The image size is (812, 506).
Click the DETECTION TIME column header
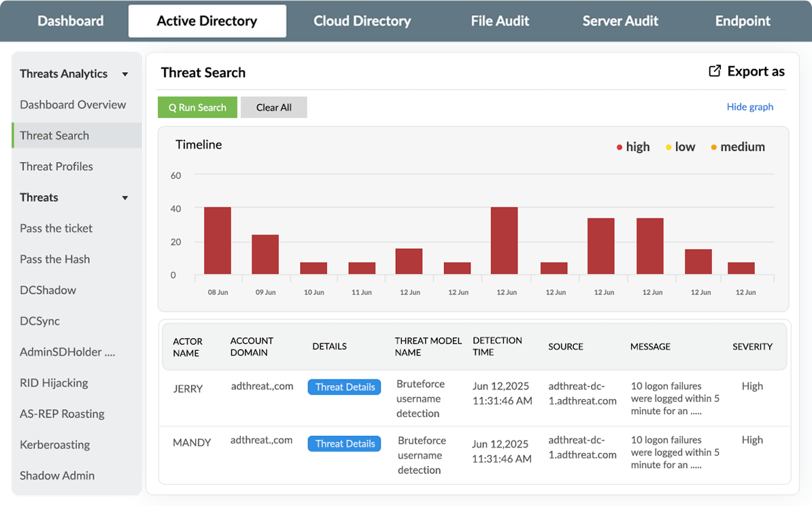pos(497,346)
